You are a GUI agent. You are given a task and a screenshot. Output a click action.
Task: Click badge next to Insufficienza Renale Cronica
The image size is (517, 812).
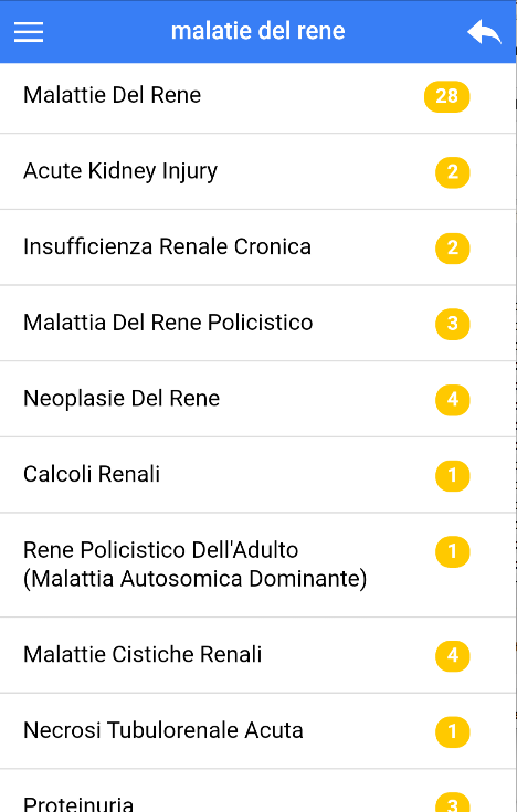[452, 248]
